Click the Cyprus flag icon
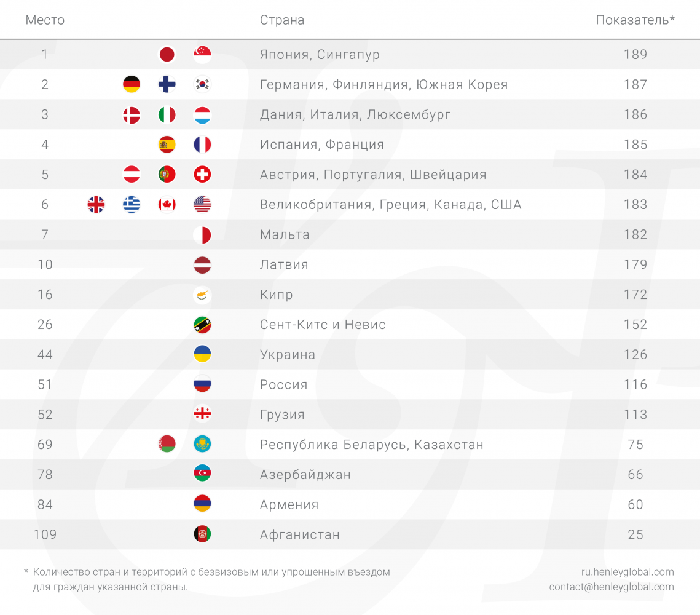700x615 pixels. [x=202, y=295]
